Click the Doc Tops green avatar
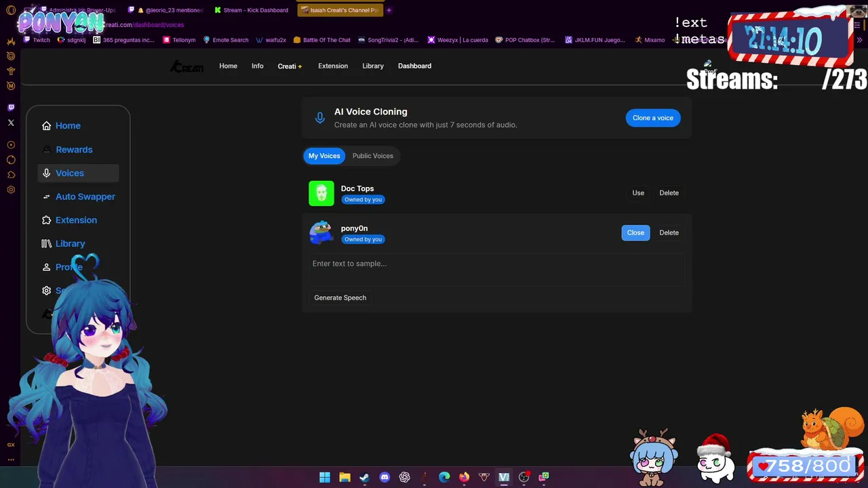The height and width of the screenshot is (488, 868). [321, 193]
